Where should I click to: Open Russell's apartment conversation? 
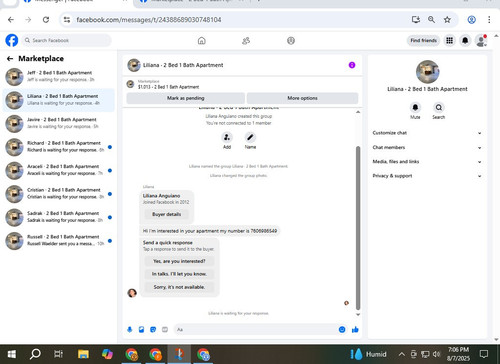click(x=58, y=240)
